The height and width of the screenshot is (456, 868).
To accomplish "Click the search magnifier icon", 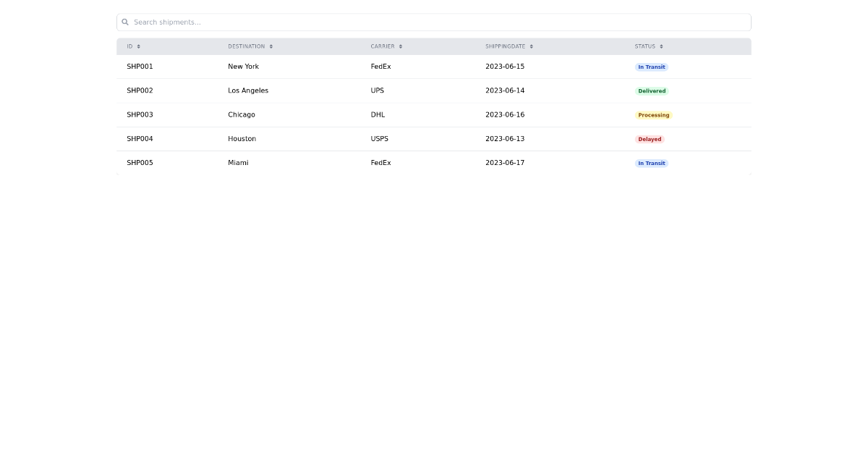I will click(125, 22).
